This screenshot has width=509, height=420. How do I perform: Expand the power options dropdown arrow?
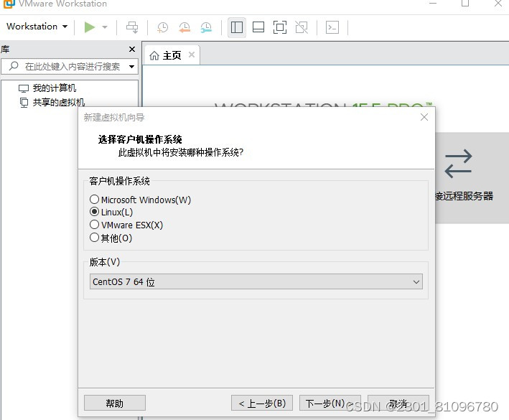pyautogui.click(x=105, y=27)
